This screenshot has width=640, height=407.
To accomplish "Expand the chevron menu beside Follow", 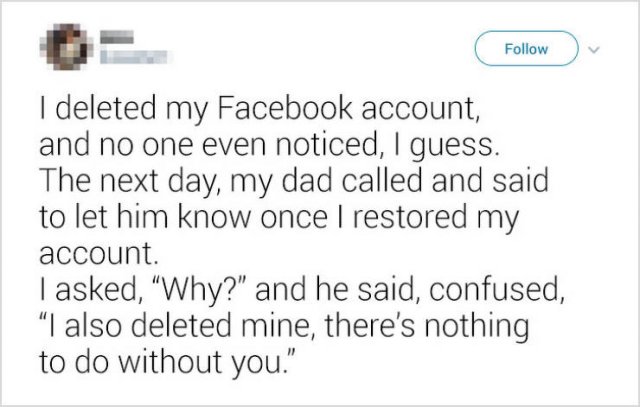I will [594, 50].
